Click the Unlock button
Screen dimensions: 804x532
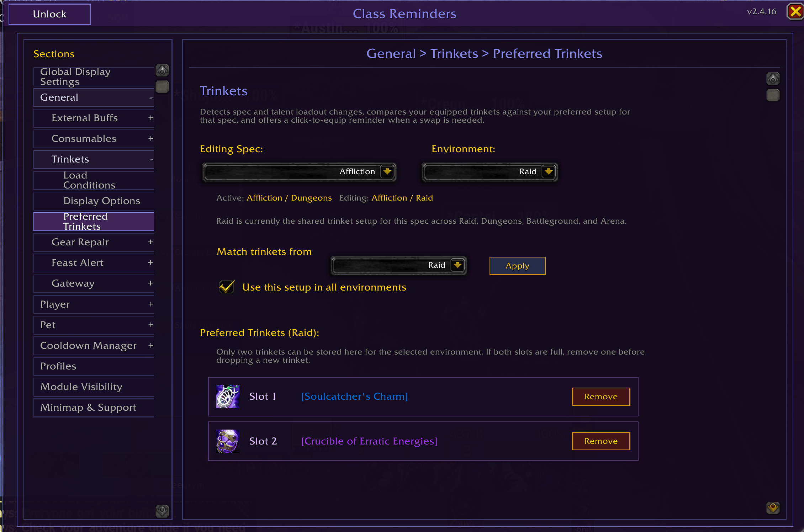(x=50, y=14)
